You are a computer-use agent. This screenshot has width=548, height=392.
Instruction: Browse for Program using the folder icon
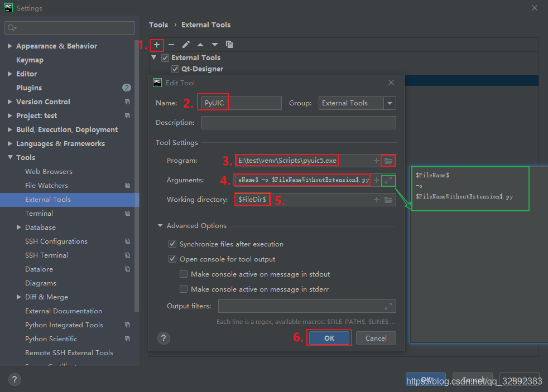click(x=388, y=161)
